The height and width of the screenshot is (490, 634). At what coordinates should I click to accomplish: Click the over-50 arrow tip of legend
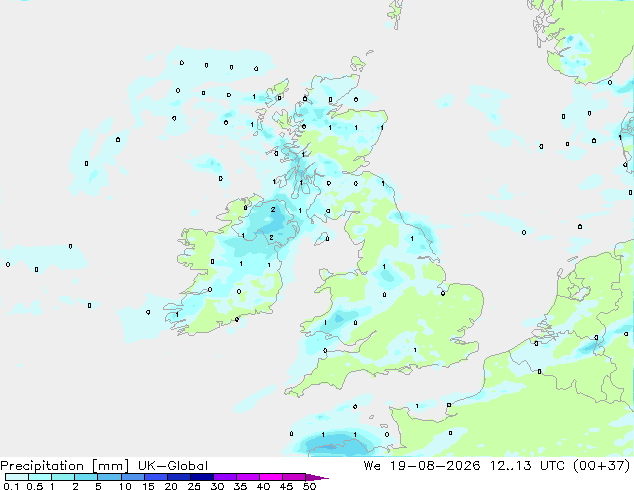(x=317, y=478)
